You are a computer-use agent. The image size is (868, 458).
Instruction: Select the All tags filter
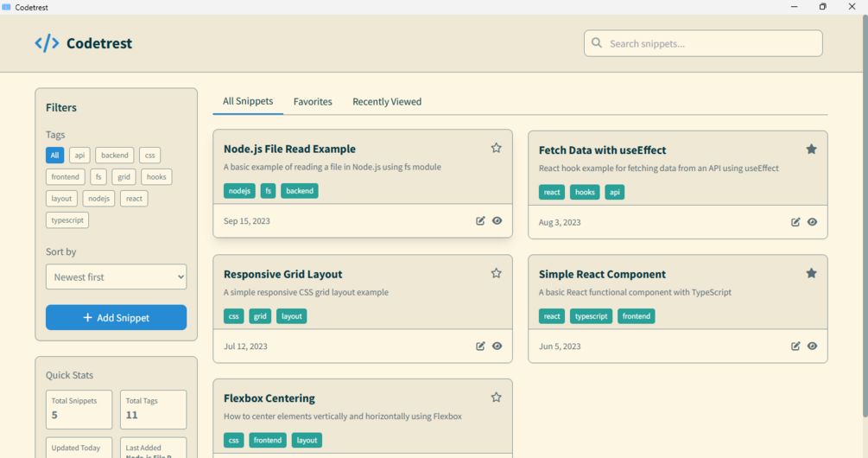click(x=55, y=156)
